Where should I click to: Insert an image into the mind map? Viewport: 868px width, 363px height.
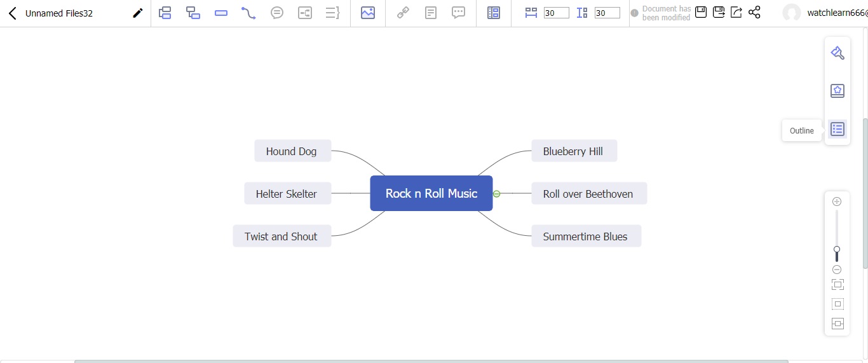(x=368, y=13)
